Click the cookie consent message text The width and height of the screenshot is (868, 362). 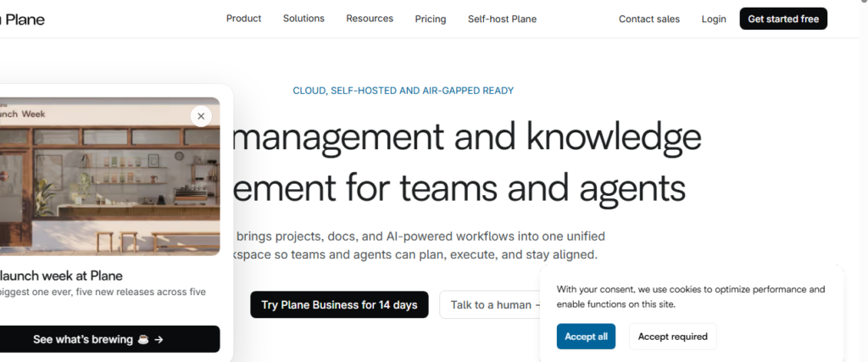691,297
